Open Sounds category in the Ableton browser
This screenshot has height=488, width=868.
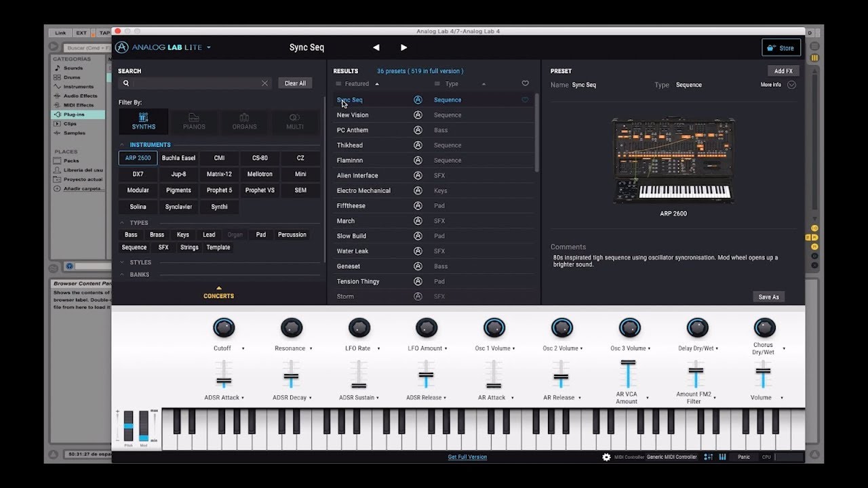pos(73,68)
